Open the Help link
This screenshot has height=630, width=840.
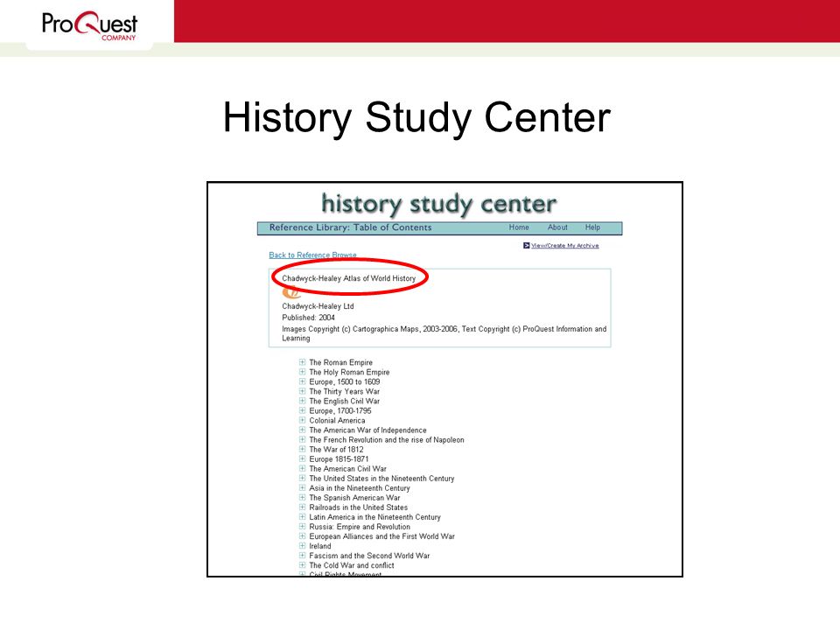592,227
